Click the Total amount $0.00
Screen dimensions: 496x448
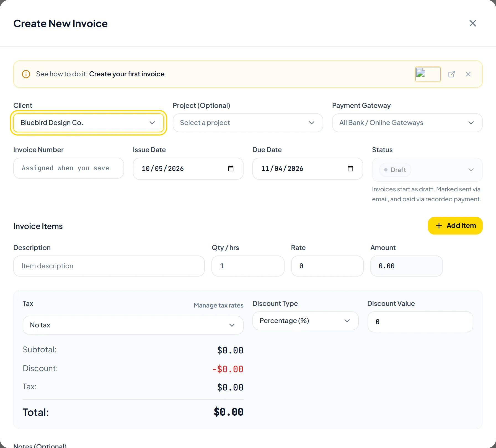click(x=228, y=412)
